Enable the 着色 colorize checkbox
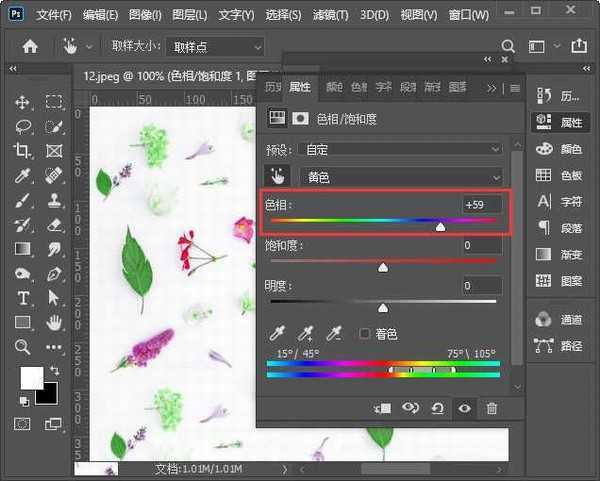 (x=365, y=333)
